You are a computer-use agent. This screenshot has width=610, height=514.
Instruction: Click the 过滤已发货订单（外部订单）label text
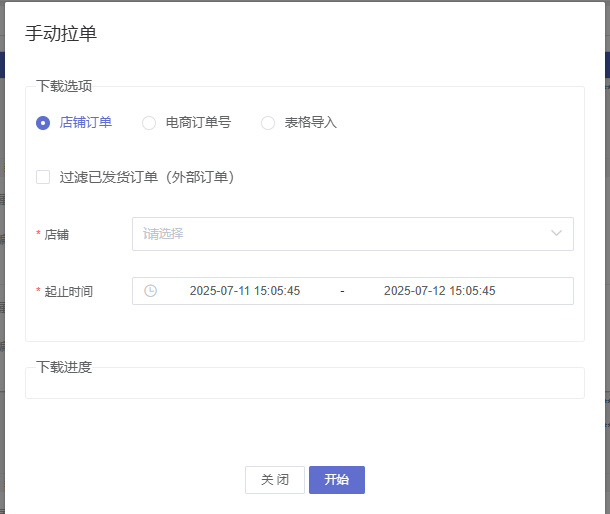coord(147,177)
